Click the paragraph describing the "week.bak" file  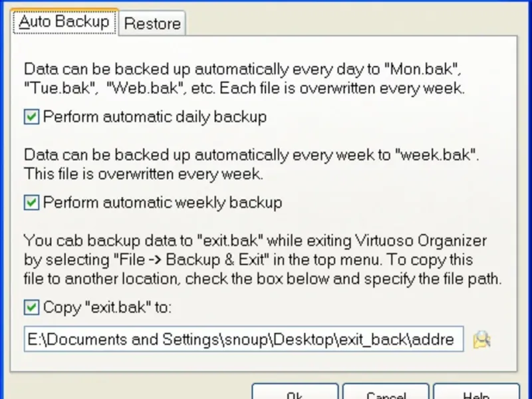coord(251,164)
